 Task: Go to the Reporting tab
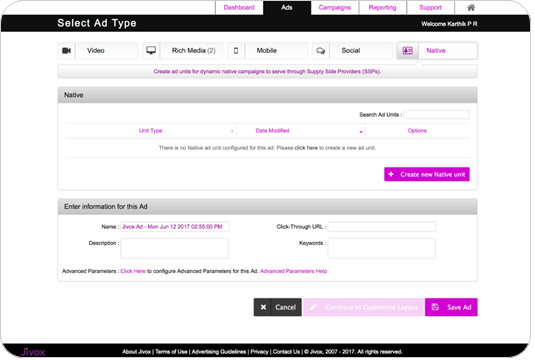click(x=382, y=8)
